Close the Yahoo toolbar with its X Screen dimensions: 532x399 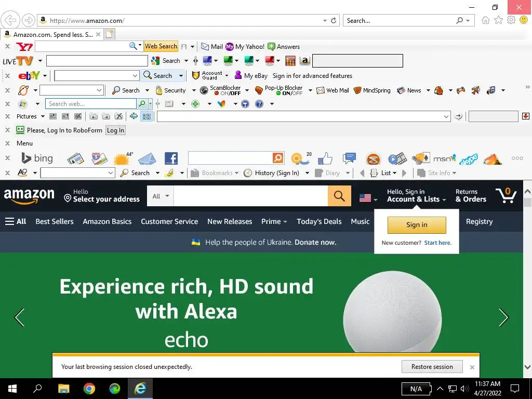click(7, 46)
